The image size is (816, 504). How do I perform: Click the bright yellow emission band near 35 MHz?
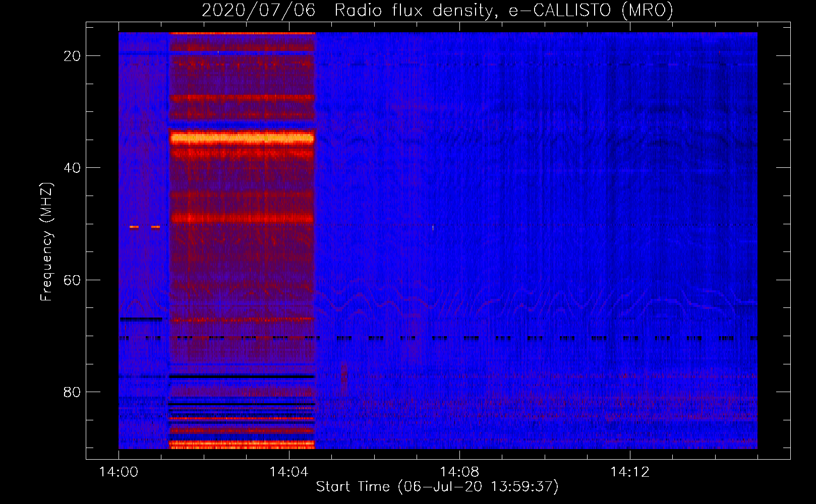pos(242,138)
